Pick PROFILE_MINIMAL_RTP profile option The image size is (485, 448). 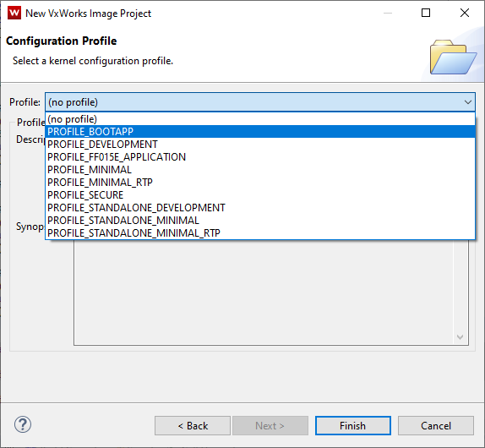pyautogui.click(x=260, y=183)
